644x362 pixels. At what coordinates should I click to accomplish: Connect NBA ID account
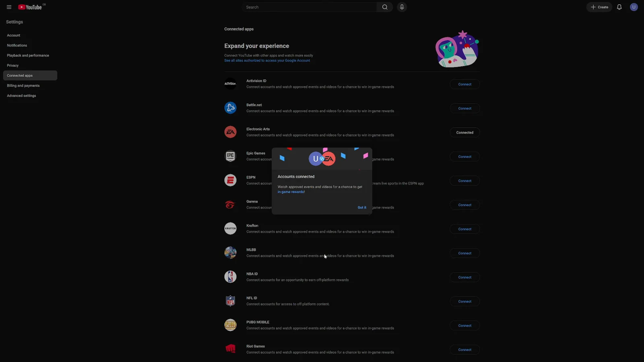point(464,277)
